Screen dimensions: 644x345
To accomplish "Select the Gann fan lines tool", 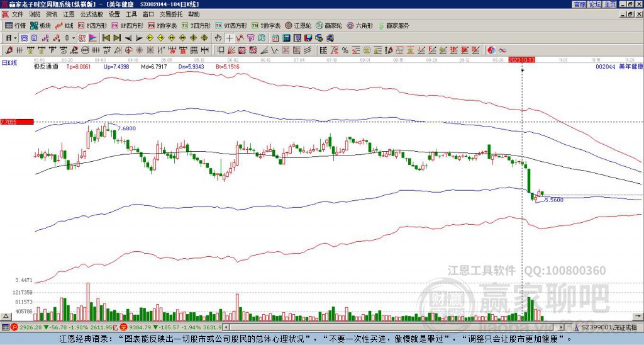I will (231, 50).
